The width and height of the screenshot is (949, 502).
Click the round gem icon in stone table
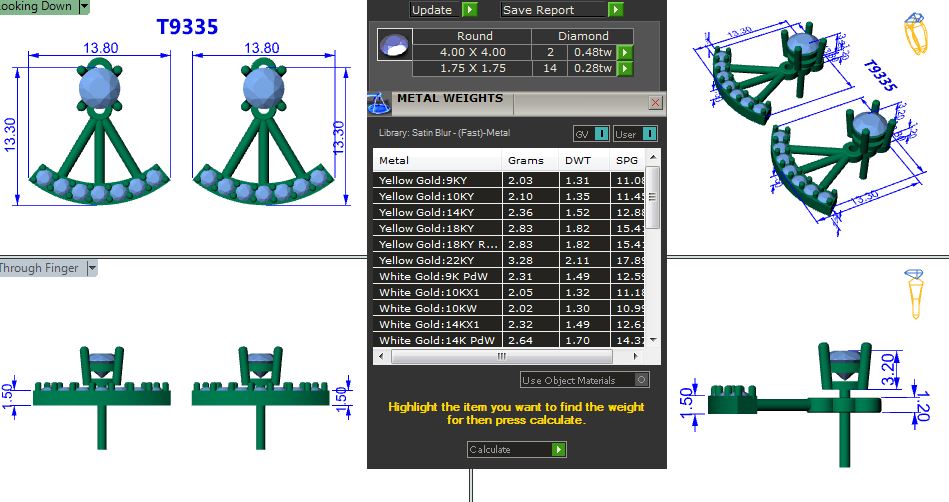click(x=394, y=46)
